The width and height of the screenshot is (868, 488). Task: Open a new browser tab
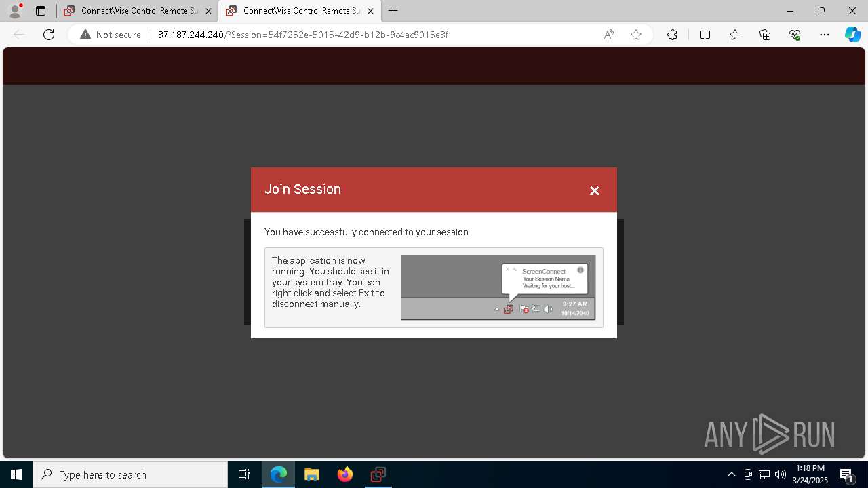click(x=393, y=11)
